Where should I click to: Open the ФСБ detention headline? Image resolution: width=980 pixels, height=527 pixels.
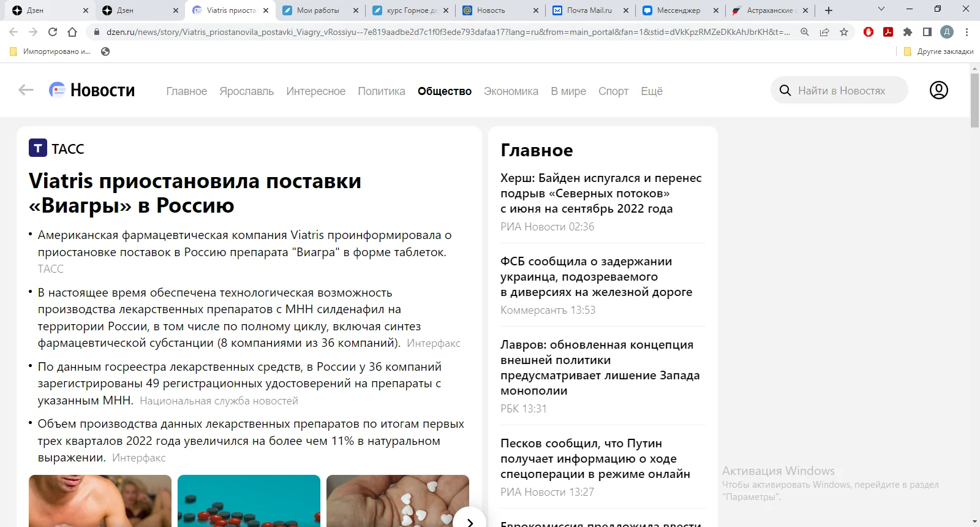pos(596,276)
